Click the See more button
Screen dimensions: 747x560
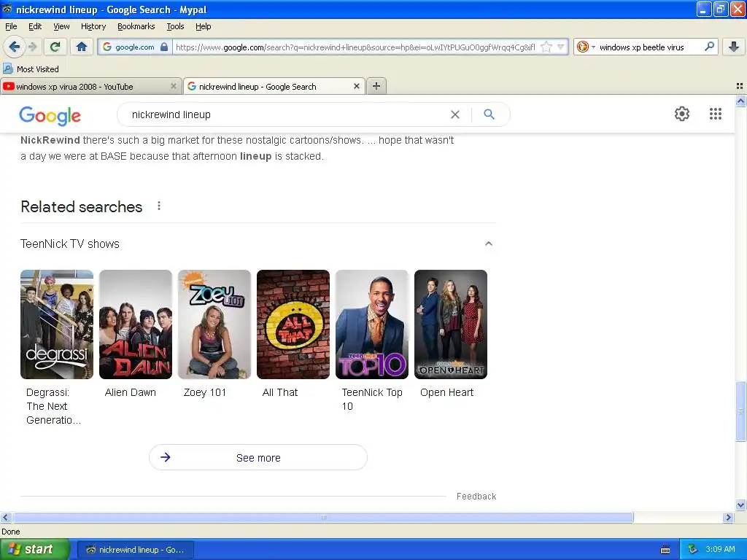tap(258, 458)
